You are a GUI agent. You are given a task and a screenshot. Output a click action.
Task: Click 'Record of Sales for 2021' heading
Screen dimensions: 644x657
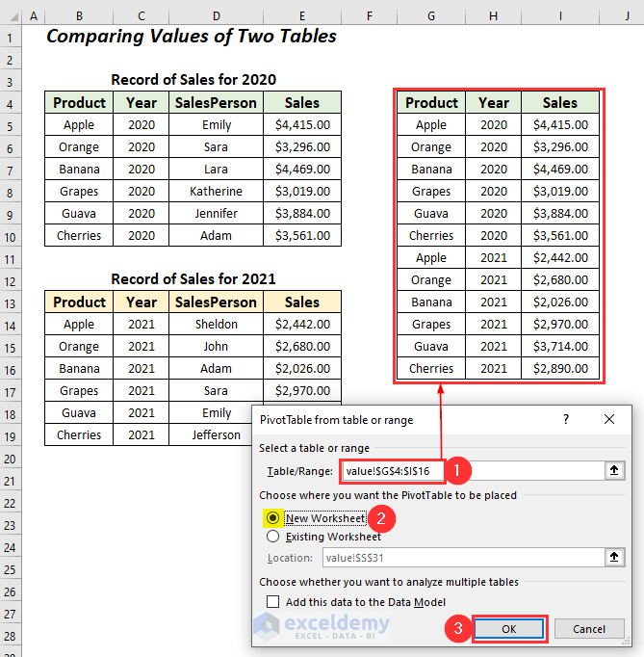click(x=193, y=279)
